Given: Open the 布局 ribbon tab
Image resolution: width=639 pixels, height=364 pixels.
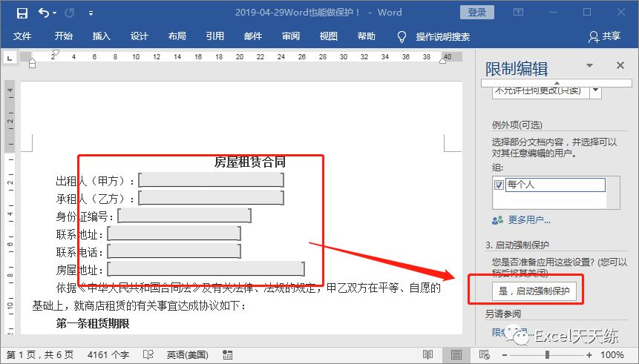Looking at the screenshot, I should (x=177, y=36).
